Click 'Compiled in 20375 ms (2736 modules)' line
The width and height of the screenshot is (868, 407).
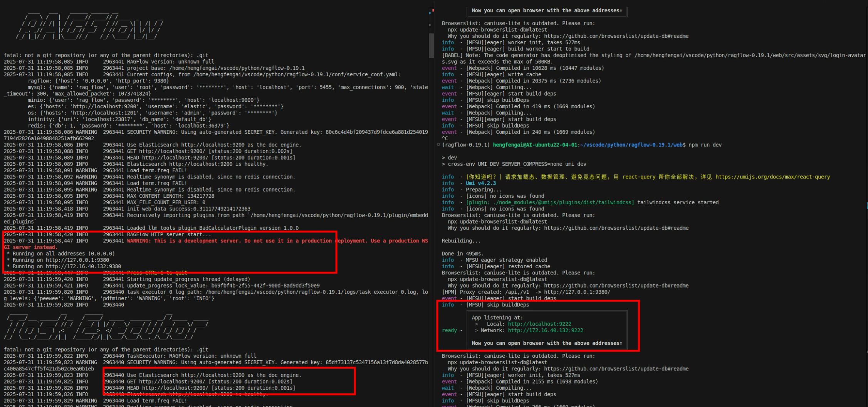pyautogui.click(x=521, y=81)
